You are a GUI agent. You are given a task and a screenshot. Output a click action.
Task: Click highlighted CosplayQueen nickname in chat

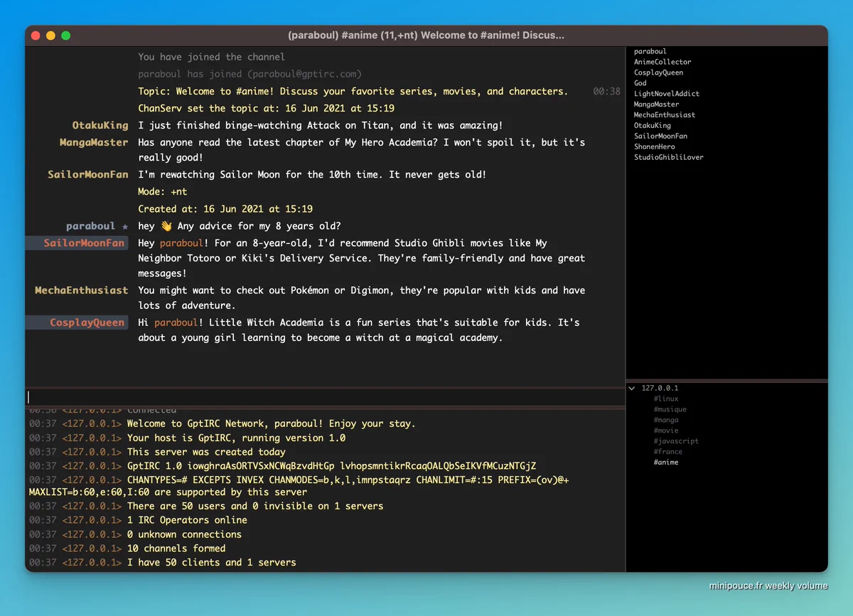(87, 323)
